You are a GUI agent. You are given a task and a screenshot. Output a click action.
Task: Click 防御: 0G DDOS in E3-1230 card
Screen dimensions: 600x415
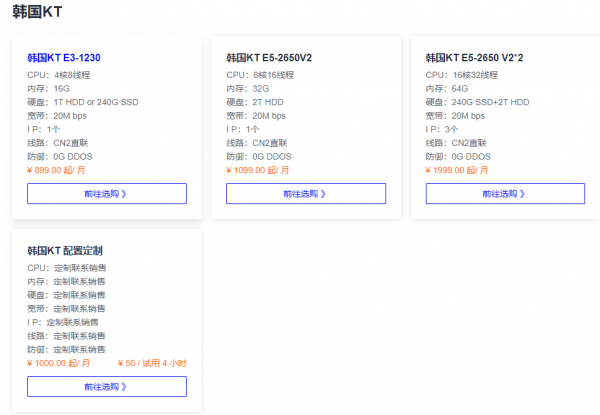tap(60, 156)
